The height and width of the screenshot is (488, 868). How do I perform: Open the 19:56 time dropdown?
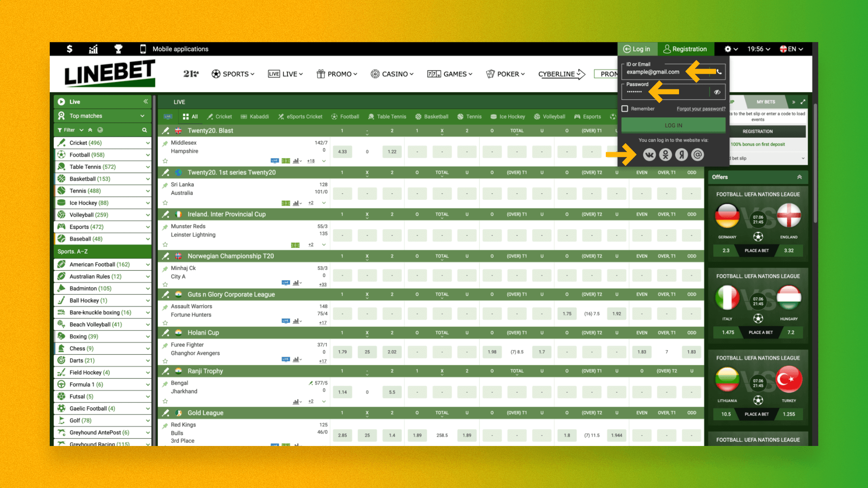759,49
